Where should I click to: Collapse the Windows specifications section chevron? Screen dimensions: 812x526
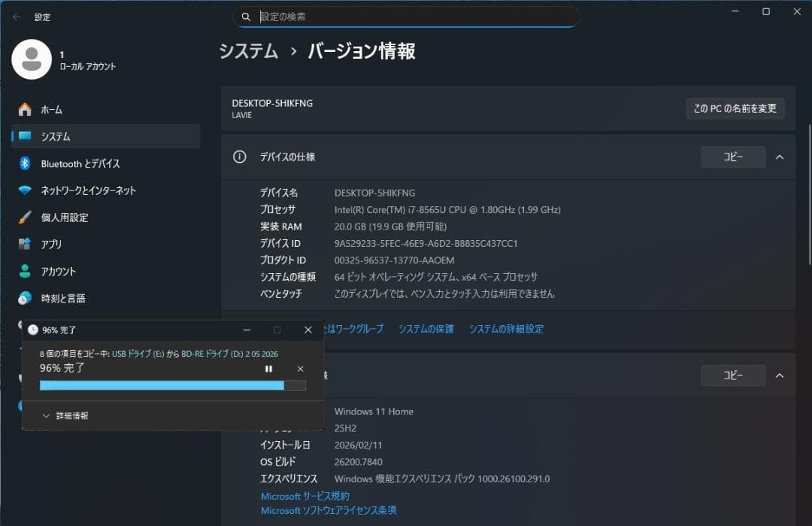click(x=780, y=375)
